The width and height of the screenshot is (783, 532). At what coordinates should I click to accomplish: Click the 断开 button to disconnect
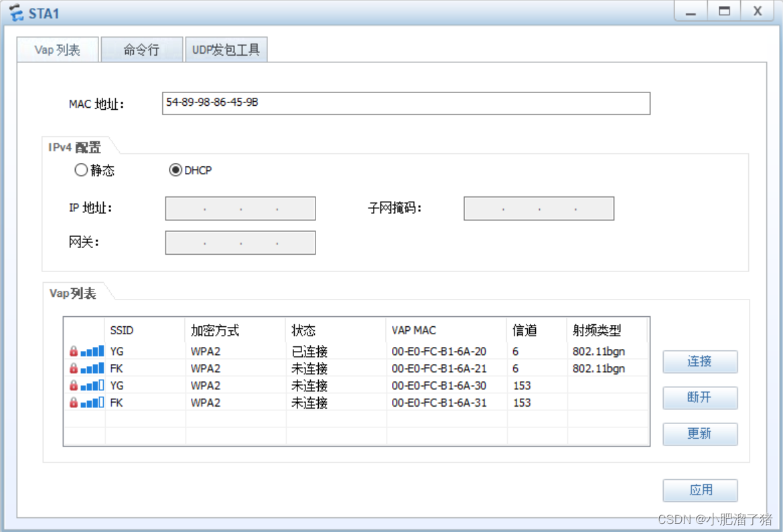point(699,398)
